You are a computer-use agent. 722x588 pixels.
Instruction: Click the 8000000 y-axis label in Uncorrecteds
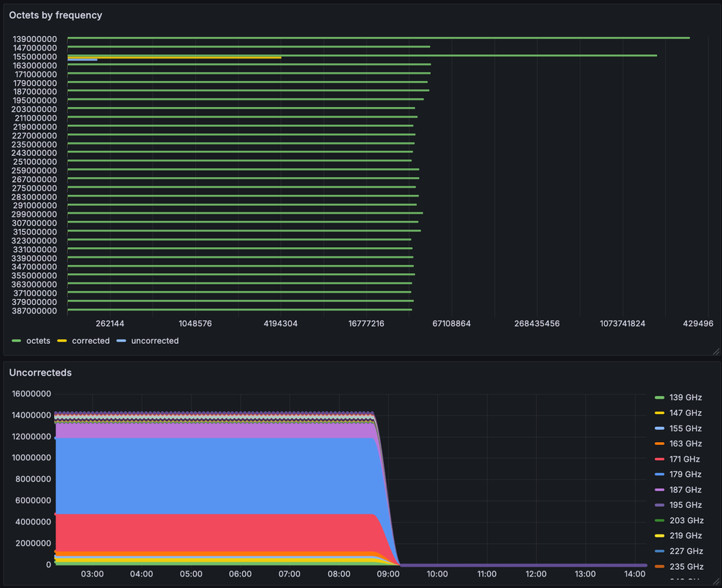click(x=33, y=479)
